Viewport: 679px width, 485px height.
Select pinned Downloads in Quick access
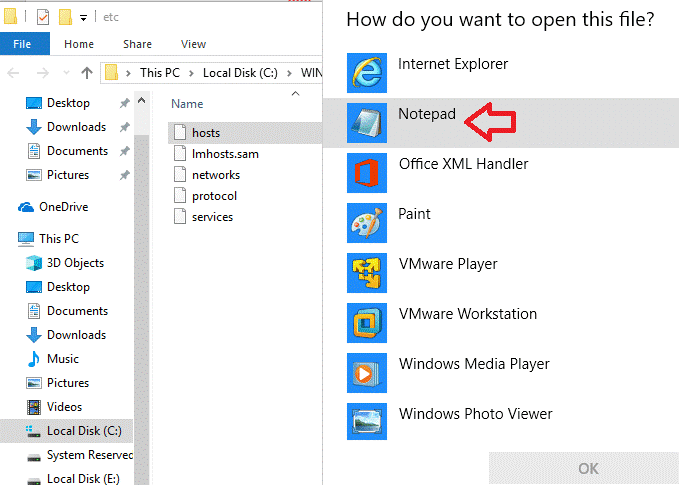point(76,127)
